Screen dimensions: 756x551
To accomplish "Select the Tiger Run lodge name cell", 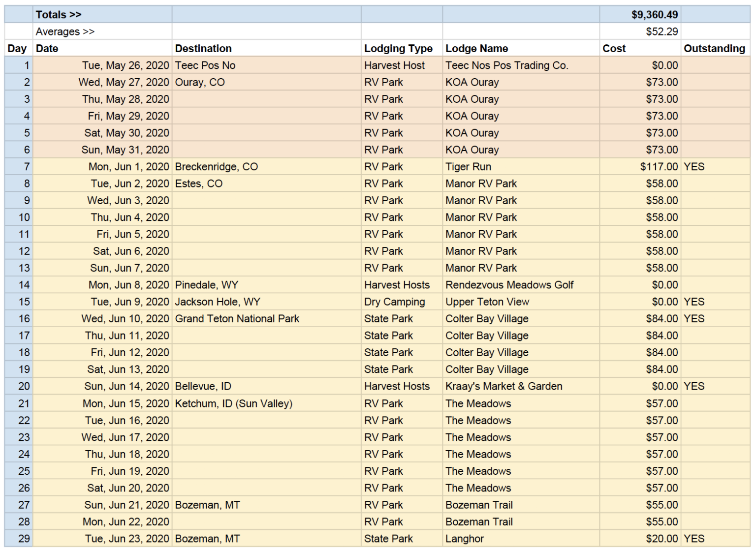I will click(468, 167).
